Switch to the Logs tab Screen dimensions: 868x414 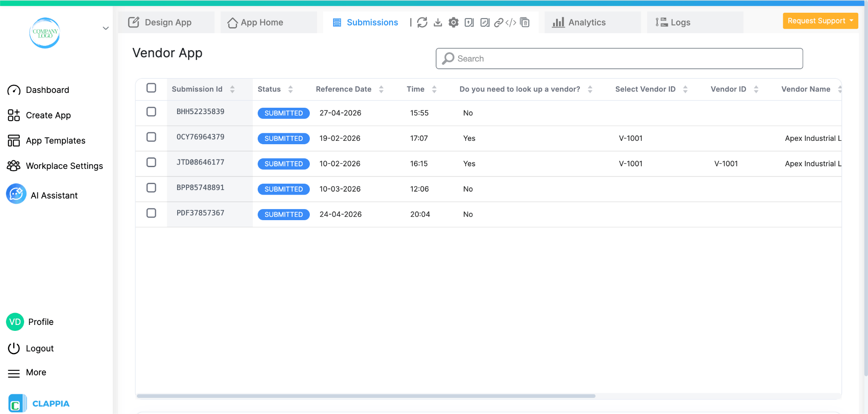pyautogui.click(x=695, y=22)
